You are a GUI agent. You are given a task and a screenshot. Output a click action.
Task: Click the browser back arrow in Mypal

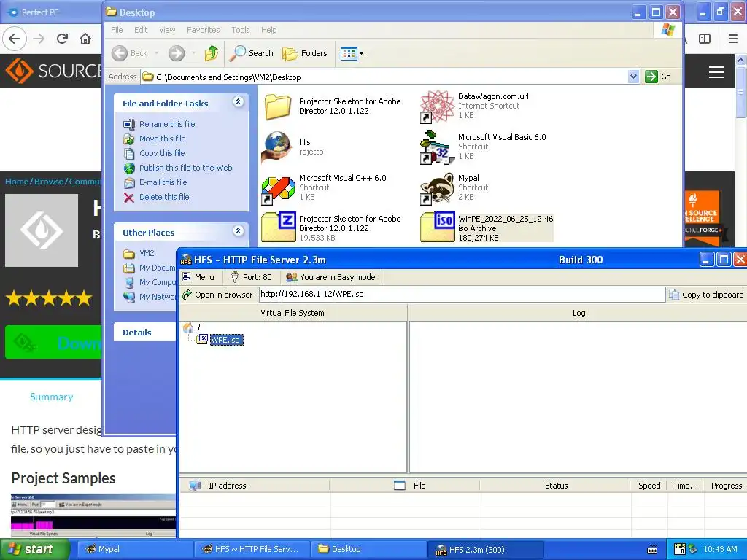pyautogui.click(x=15, y=39)
